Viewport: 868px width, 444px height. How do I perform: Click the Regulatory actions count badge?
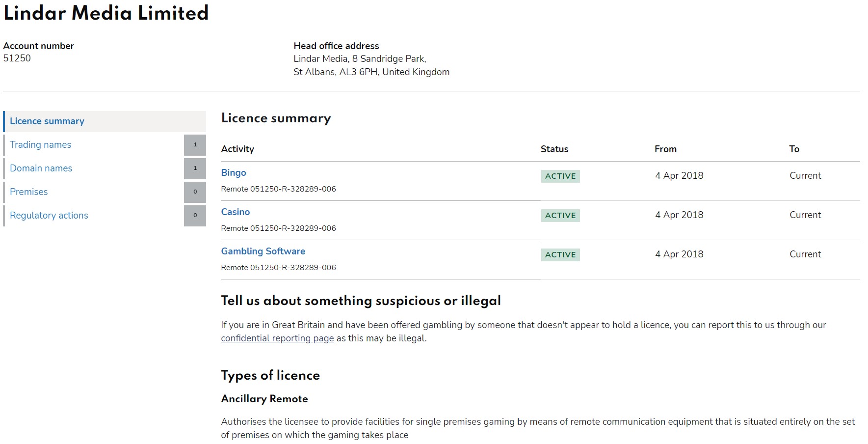(195, 216)
